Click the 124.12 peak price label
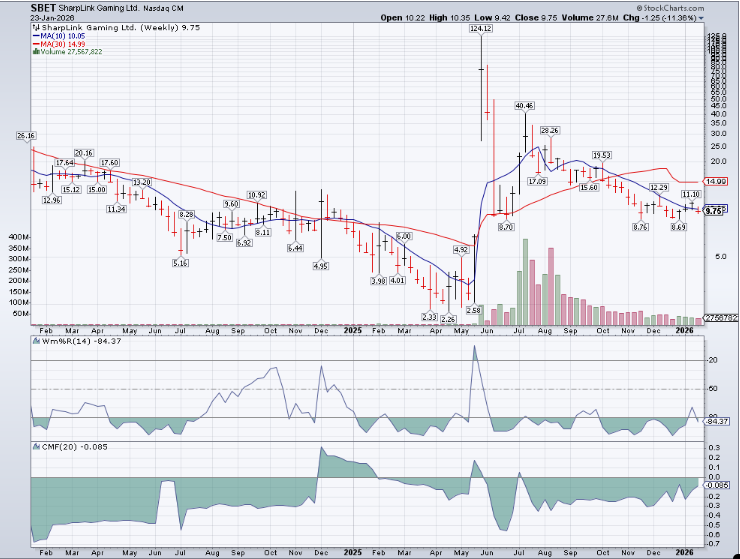Image resolution: width=740 pixels, height=559 pixels. point(482,29)
